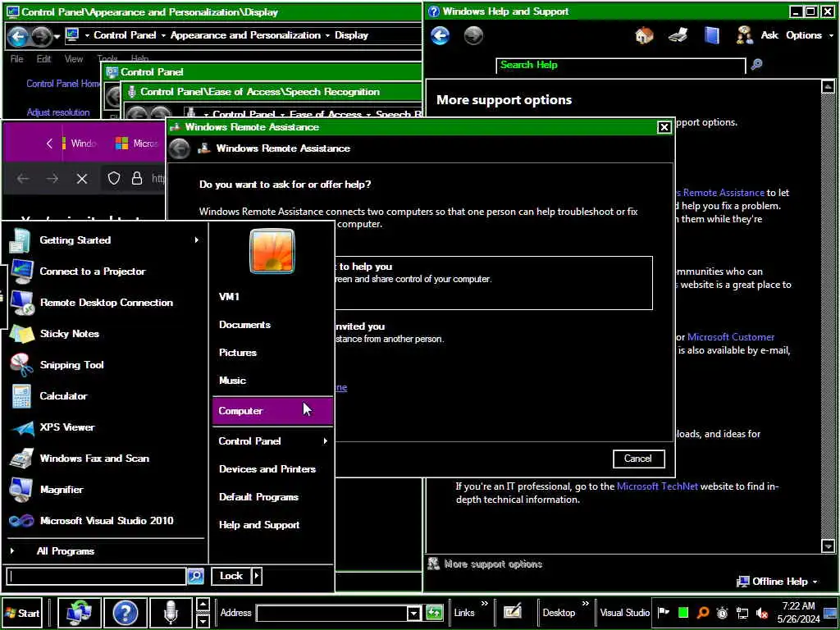Print the help topic with the printer icon
The width and height of the screenshot is (840, 630).
click(678, 35)
